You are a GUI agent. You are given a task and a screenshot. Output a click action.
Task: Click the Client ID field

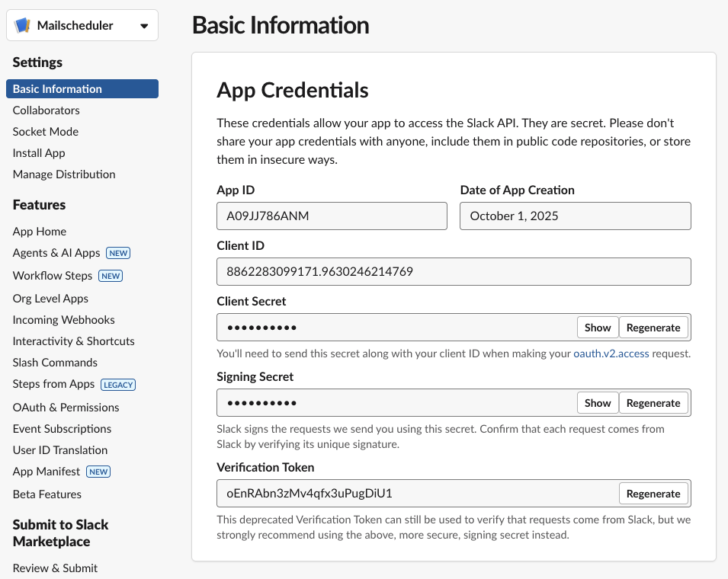tap(454, 272)
